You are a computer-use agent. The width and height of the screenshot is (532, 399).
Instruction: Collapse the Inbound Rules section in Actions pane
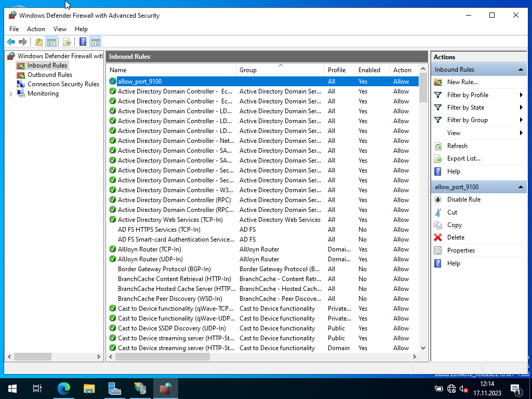pos(521,70)
